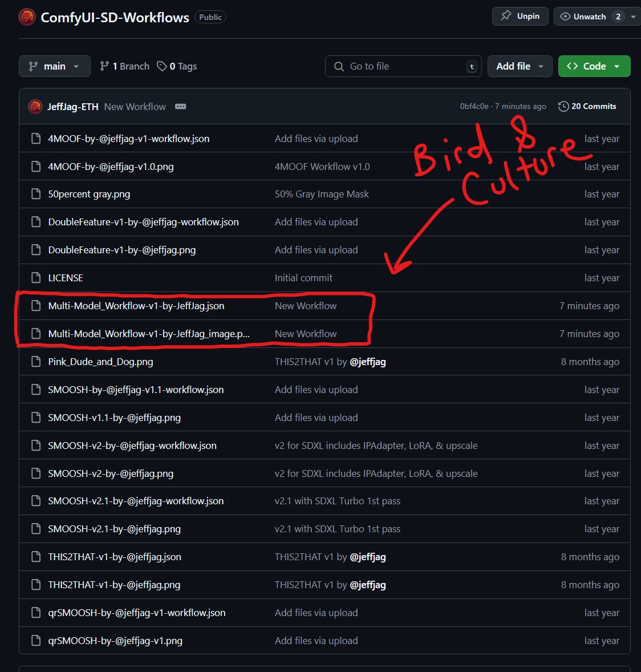This screenshot has width=641, height=672.
Task: Expand the commit details ellipsis button
Action: click(x=180, y=106)
